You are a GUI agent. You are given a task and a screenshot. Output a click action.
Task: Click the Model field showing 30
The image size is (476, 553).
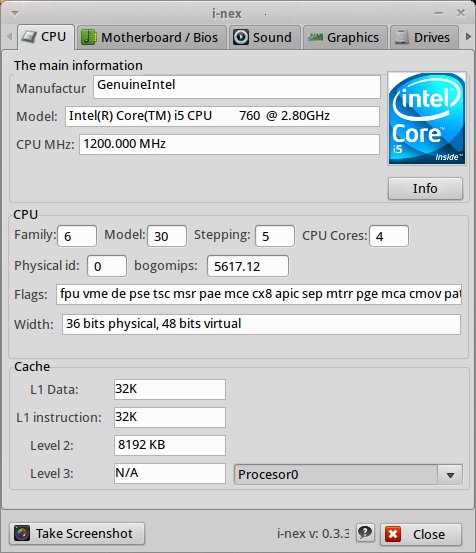[x=167, y=236]
